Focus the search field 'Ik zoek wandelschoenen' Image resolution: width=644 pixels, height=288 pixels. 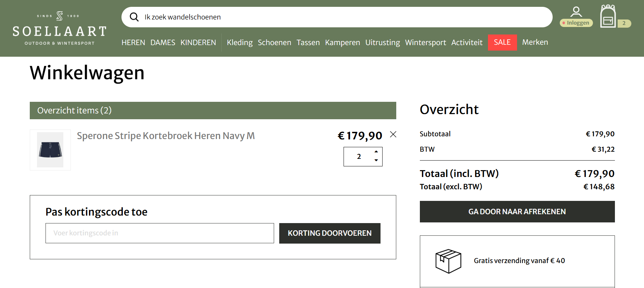click(337, 17)
